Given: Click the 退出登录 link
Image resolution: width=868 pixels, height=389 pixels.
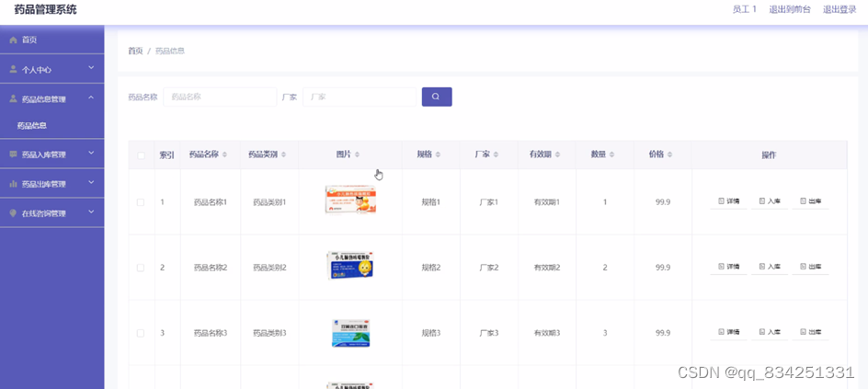Looking at the screenshot, I should 839,9.
